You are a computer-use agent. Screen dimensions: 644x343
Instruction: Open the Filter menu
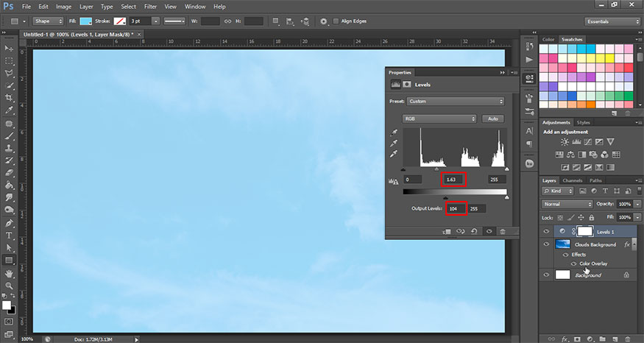150,6
